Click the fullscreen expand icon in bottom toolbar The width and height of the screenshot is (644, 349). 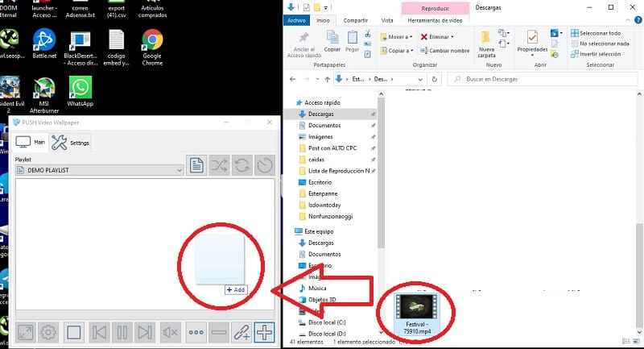click(26, 332)
